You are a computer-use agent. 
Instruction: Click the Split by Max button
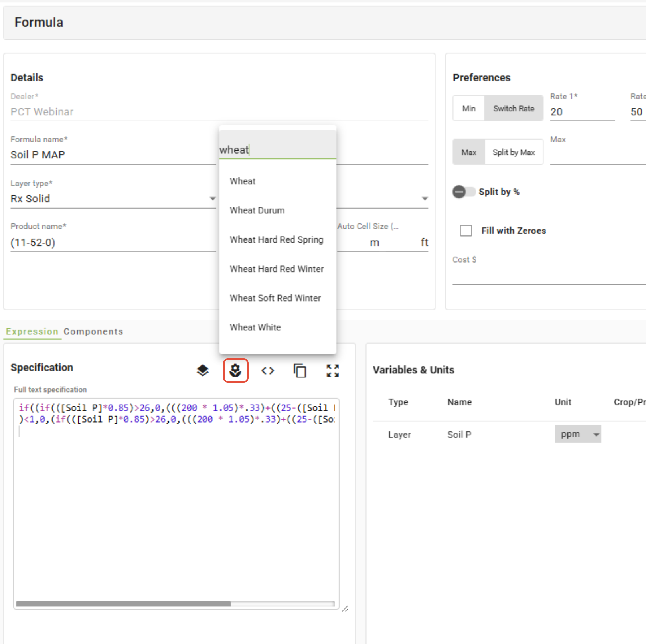(514, 152)
